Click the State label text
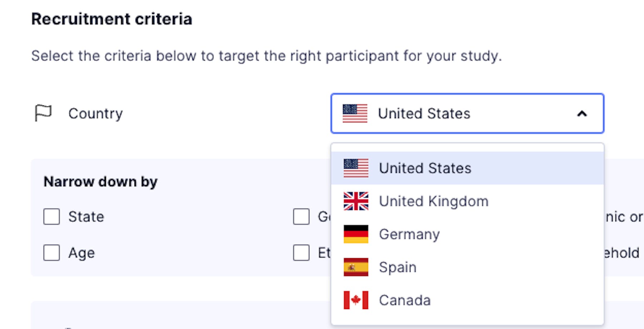This screenshot has width=644, height=329. coord(86,217)
